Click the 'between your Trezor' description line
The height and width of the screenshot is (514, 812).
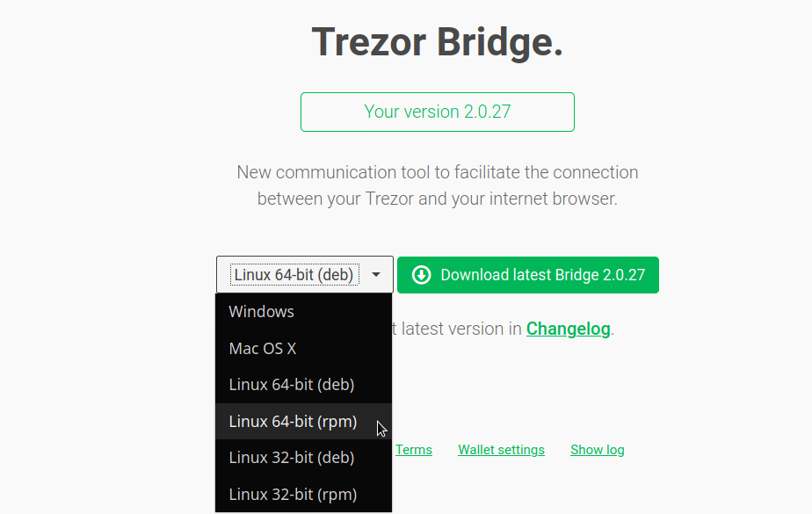point(437,199)
